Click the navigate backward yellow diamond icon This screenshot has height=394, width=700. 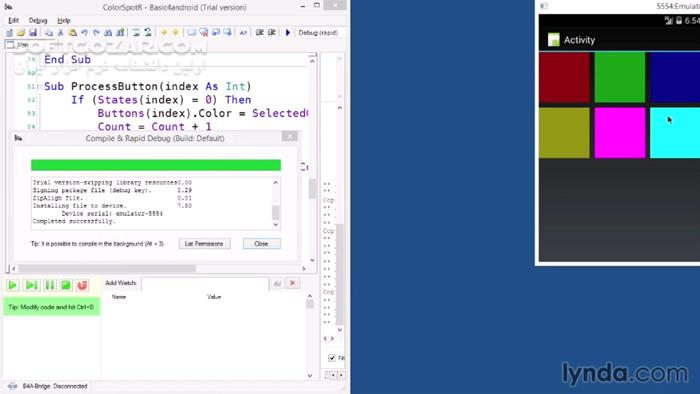point(164,33)
